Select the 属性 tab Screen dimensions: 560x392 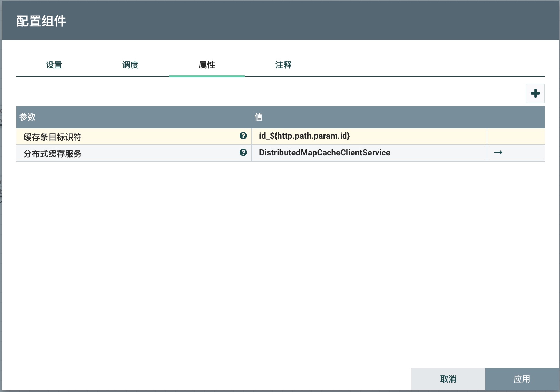pos(207,65)
